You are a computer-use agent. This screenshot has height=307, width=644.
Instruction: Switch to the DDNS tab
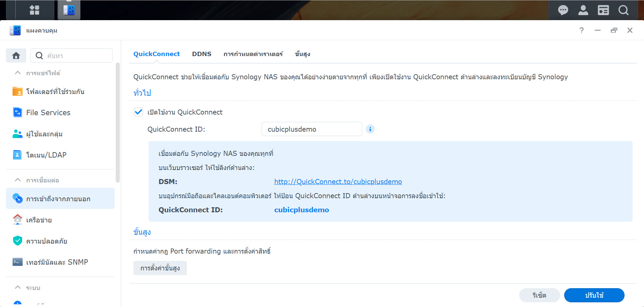click(201, 54)
